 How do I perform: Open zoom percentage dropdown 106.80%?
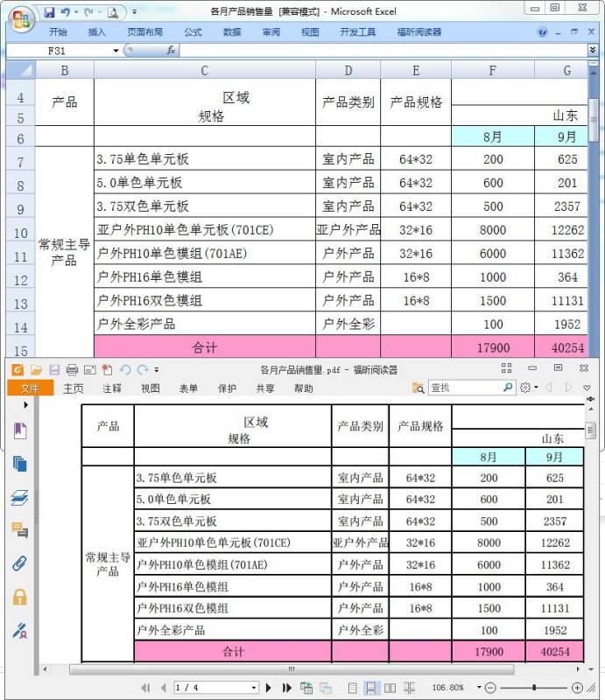[479, 688]
